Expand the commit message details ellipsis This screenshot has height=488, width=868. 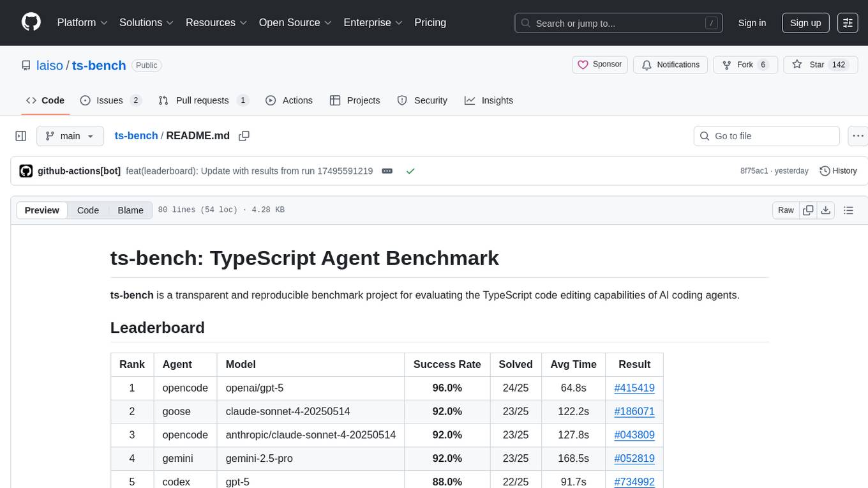click(x=387, y=171)
